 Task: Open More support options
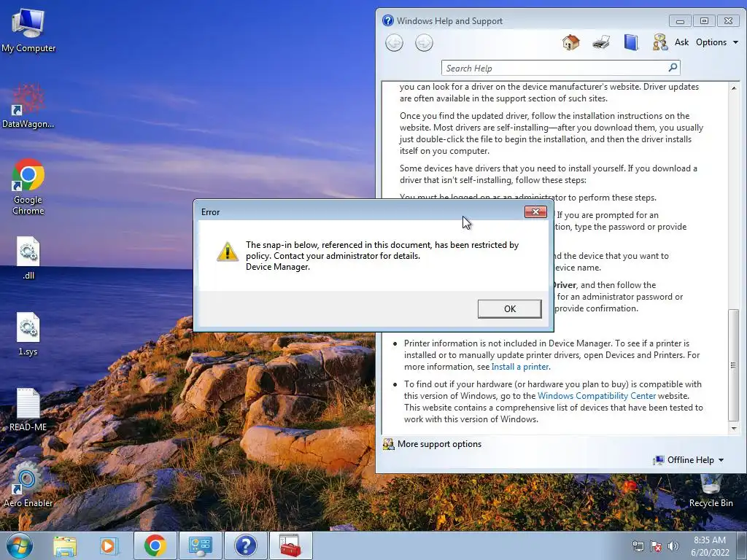433,444
